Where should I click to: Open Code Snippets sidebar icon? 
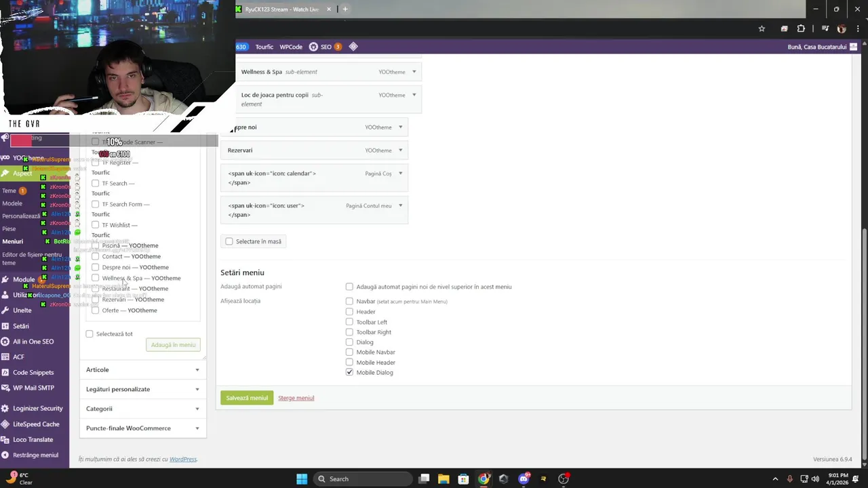click(5, 373)
